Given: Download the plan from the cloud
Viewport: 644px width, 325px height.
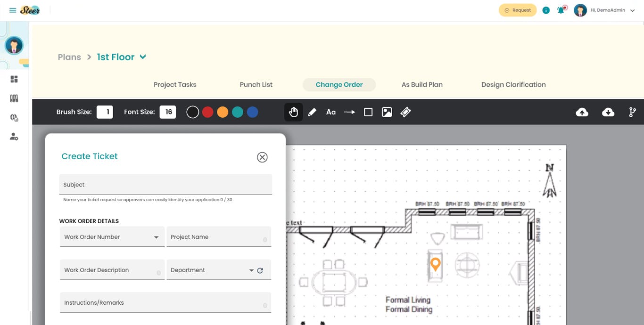Looking at the screenshot, I should coord(608,112).
